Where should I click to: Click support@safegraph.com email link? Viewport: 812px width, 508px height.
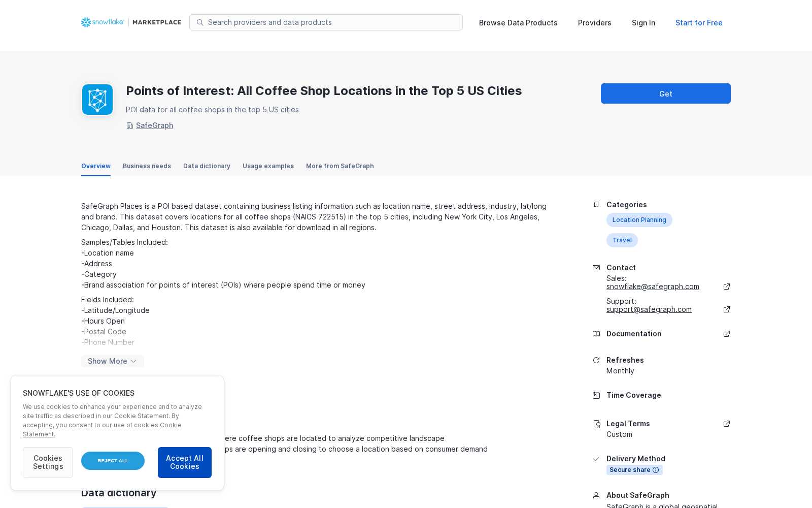[x=649, y=309]
